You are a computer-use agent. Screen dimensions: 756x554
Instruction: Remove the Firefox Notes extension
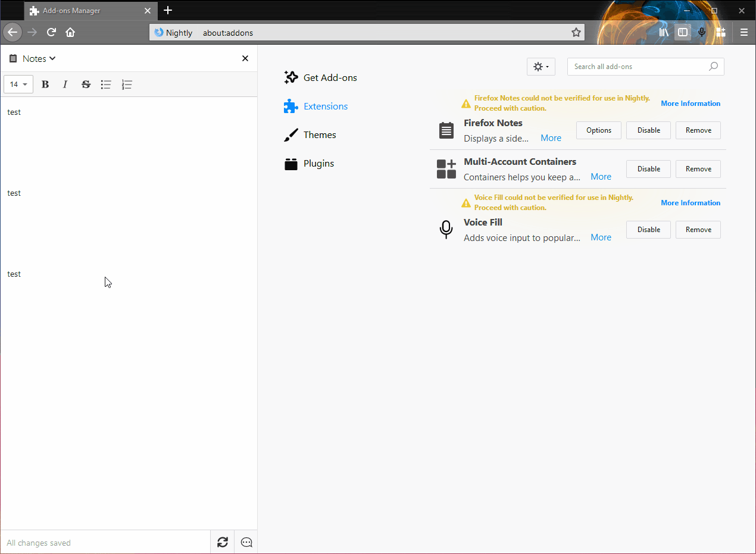(698, 130)
